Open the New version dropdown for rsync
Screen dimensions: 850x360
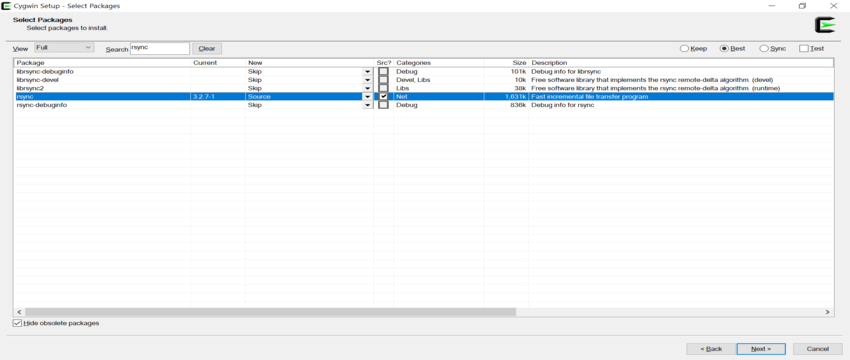(368, 97)
